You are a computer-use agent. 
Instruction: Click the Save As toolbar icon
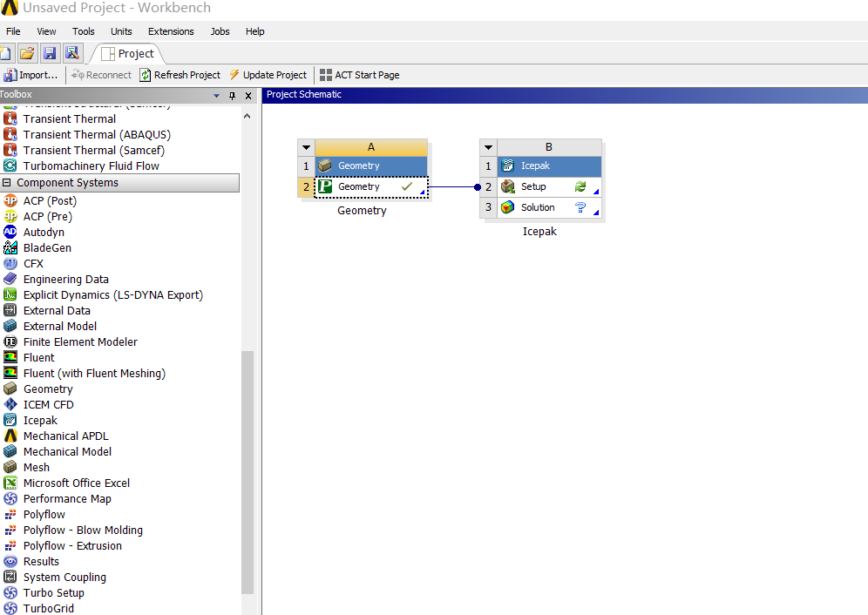point(71,53)
